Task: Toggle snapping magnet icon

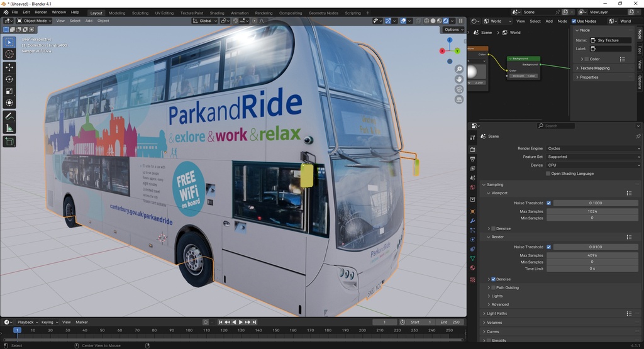Action: pos(235,21)
